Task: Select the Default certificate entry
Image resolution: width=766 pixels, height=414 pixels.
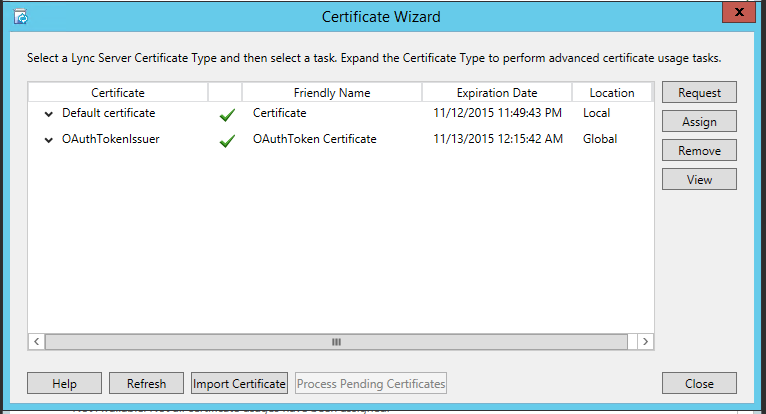Action: point(108,113)
